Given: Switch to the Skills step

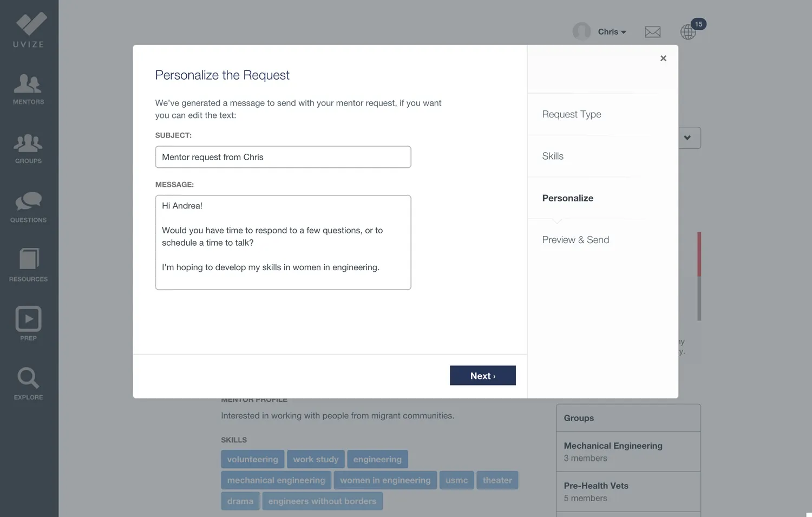Looking at the screenshot, I should (553, 156).
